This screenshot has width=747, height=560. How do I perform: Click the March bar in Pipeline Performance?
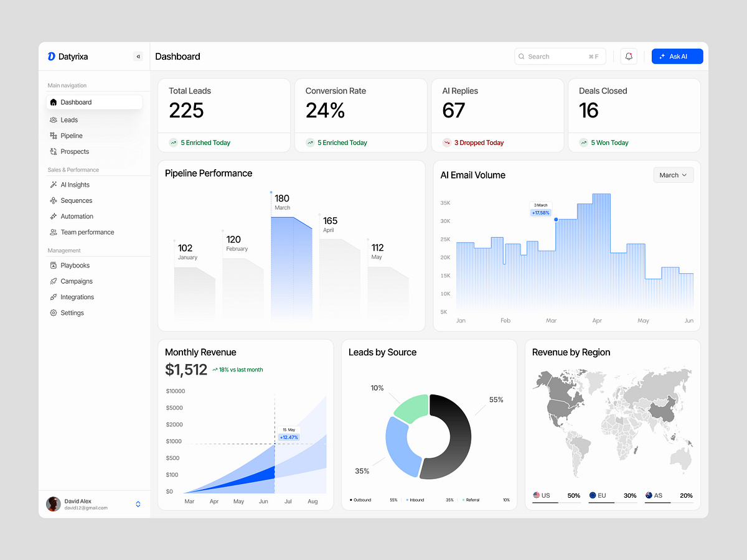point(291,268)
